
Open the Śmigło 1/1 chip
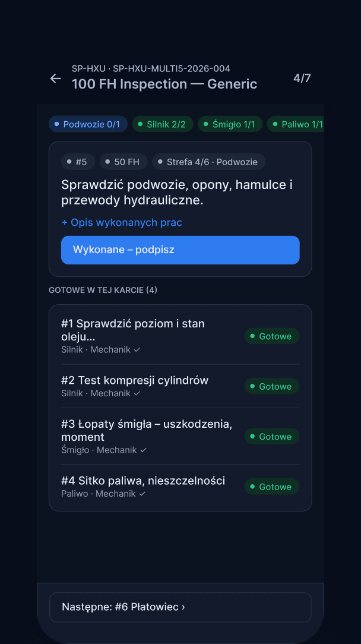tap(230, 124)
